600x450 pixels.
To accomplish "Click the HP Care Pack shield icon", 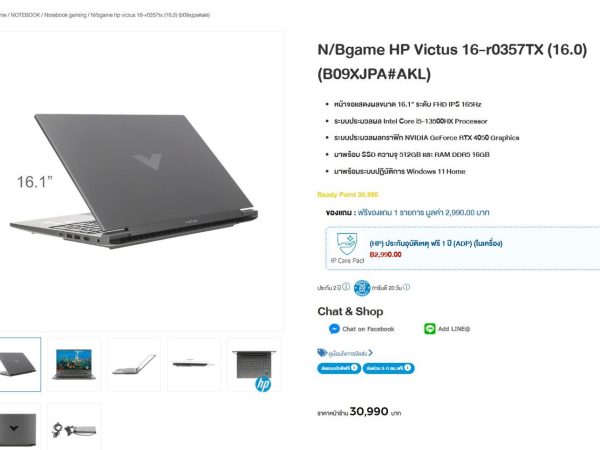I will (347, 244).
